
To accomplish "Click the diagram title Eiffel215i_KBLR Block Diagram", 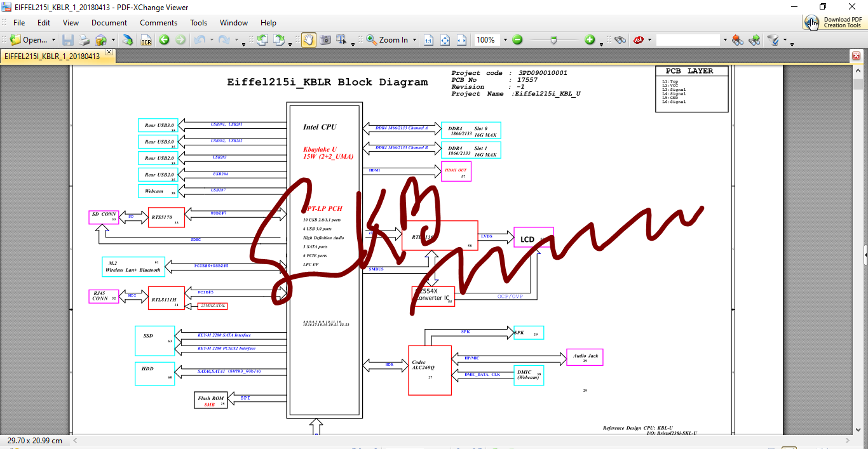I will coord(327,82).
